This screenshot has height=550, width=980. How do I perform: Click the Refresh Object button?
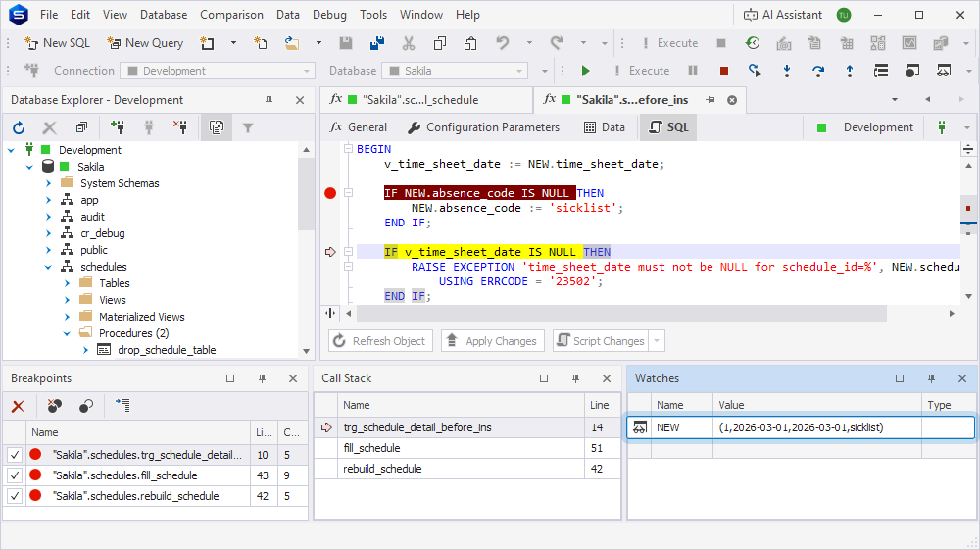380,341
